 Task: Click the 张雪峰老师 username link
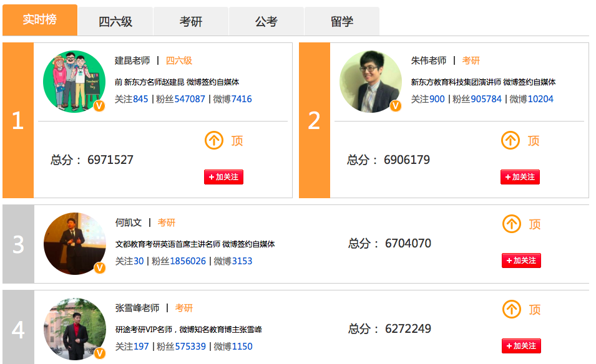(137, 308)
